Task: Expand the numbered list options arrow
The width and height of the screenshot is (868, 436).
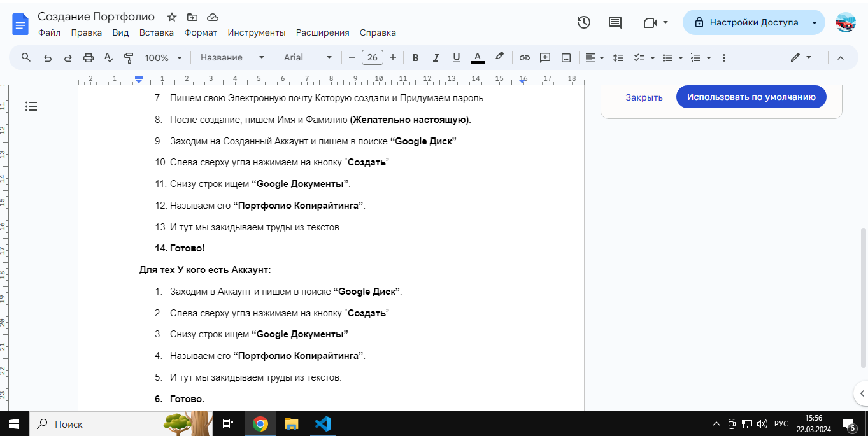Action: (x=709, y=58)
